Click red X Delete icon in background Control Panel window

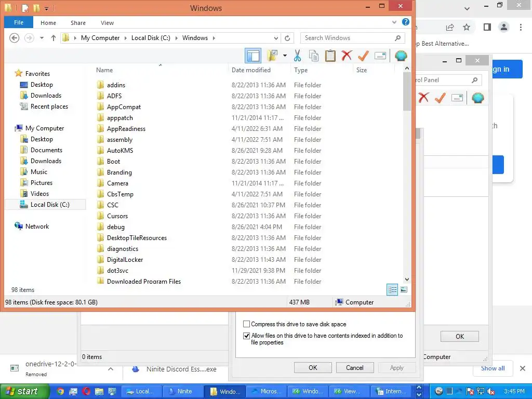(423, 98)
